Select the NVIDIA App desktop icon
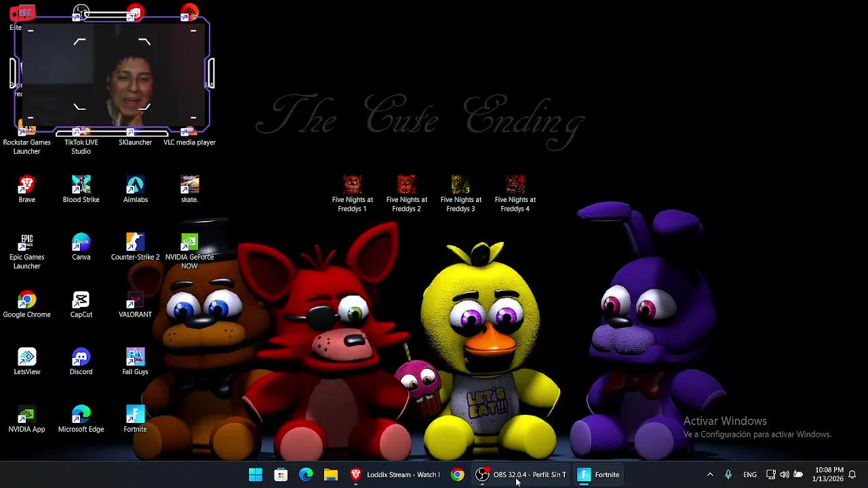Viewport: 868px width, 488px height. [26, 419]
